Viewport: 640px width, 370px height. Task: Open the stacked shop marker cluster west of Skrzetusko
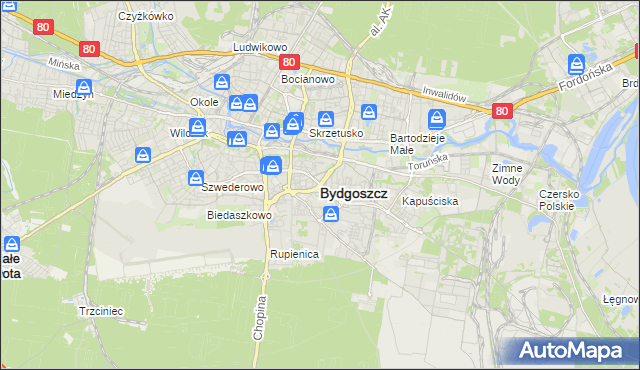(x=293, y=123)
